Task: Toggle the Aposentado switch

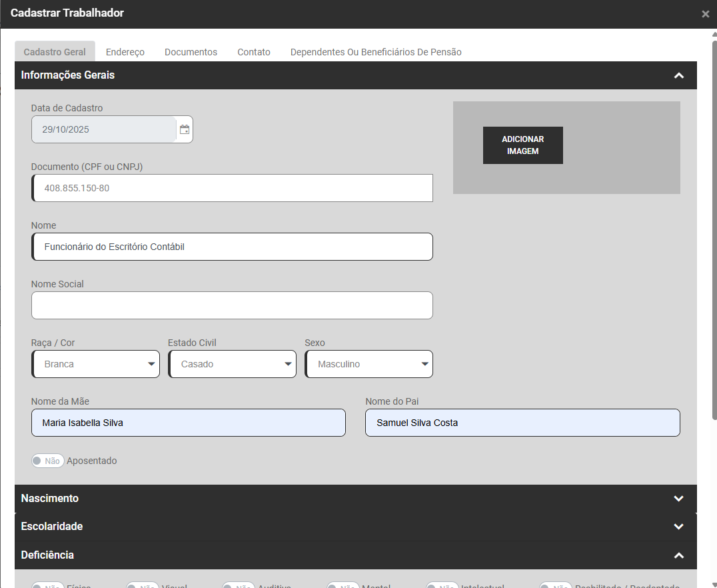Action: pyautogui.click(x=48, y=461)
